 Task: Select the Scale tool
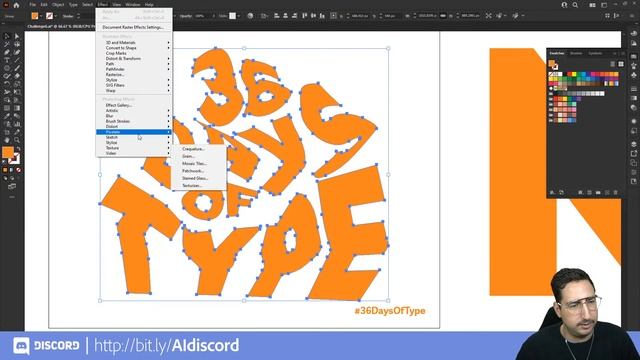pyautogui.click(x=17, y=84)
